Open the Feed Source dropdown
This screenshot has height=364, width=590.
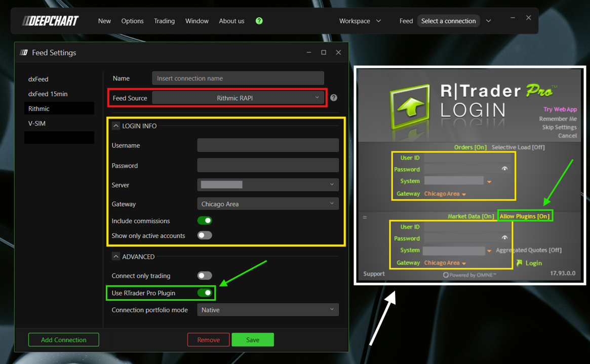[x=238, y=98]
